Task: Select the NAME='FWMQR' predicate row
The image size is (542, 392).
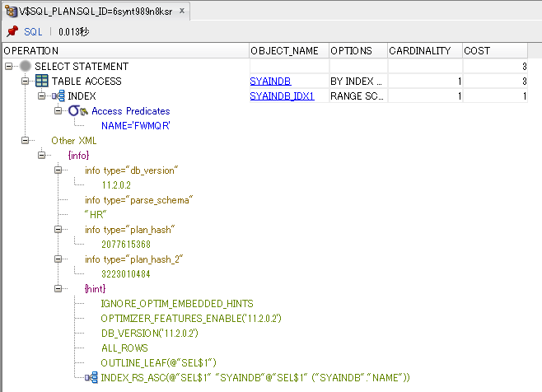Action: tap(135, 126)
